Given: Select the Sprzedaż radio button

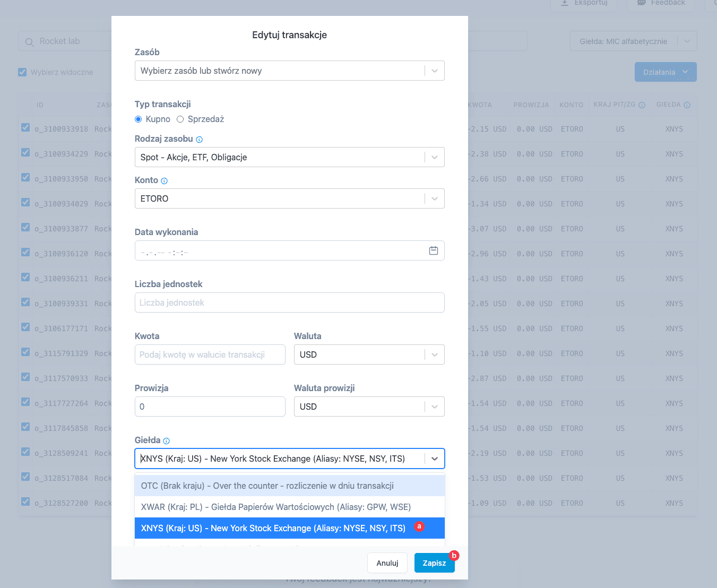Looking at the screenshot, I should pos(180,119).
